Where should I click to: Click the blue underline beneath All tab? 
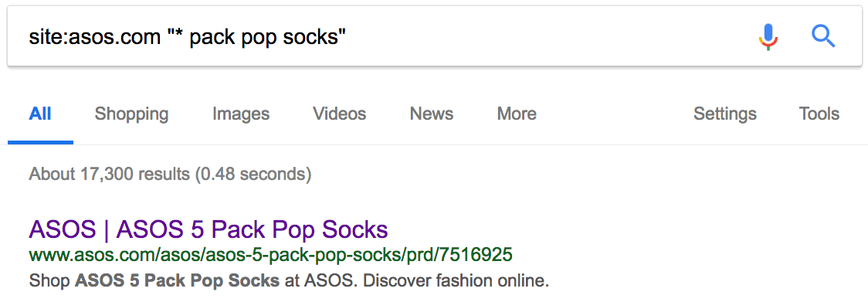click(x=40, y=142)
